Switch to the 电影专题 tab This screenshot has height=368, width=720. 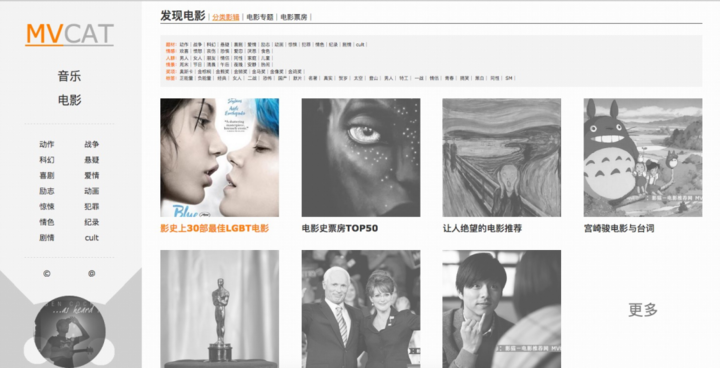click(x=260, y=17)
